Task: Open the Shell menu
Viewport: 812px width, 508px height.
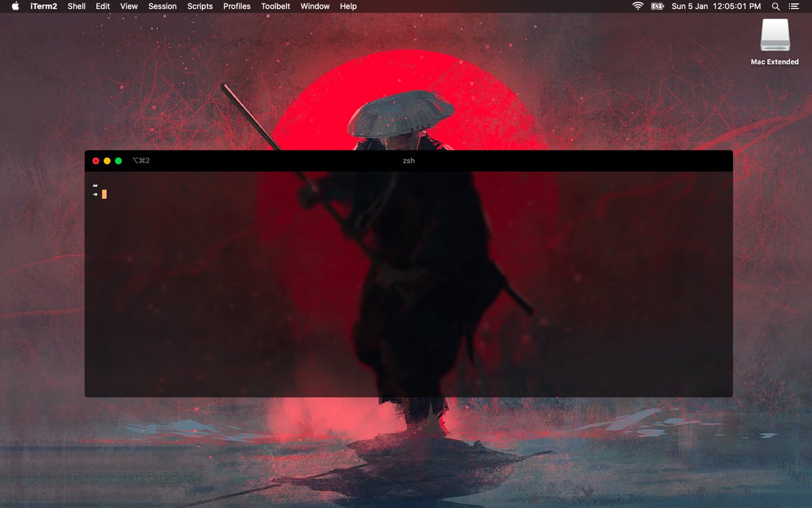Action: 76,6
